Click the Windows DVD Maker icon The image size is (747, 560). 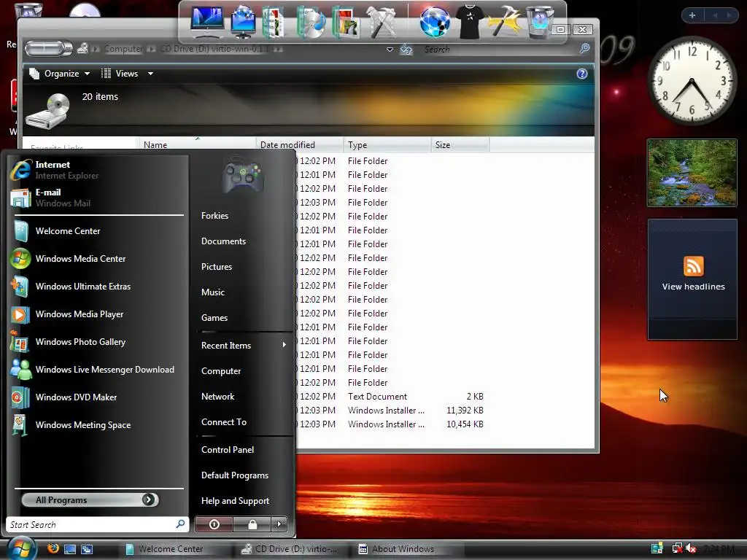[x=20, y=397]
